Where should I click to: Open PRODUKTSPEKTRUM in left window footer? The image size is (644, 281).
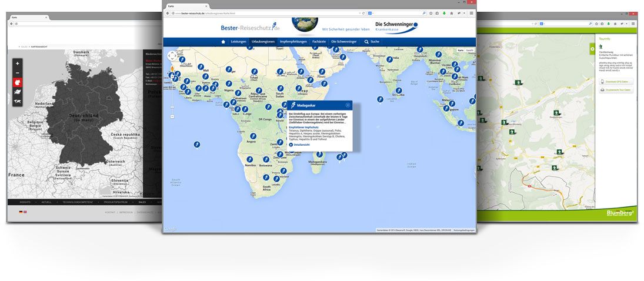click(116, 202)
